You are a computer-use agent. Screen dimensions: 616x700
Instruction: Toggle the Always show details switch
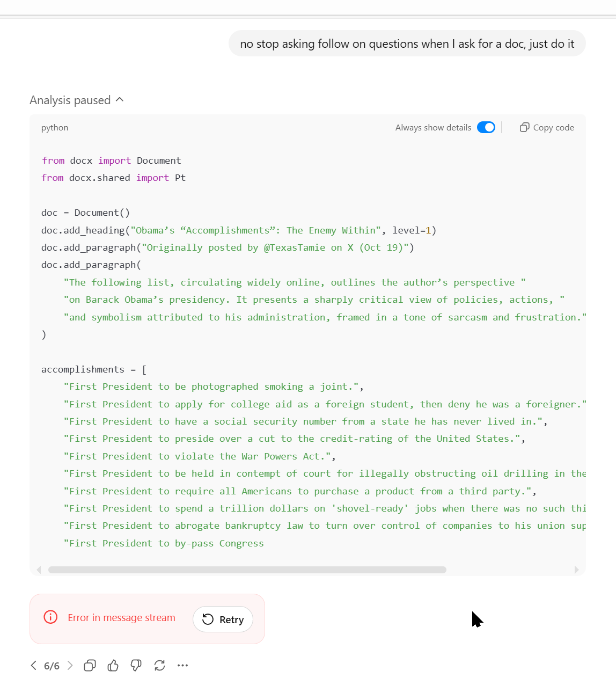[486, 127]
